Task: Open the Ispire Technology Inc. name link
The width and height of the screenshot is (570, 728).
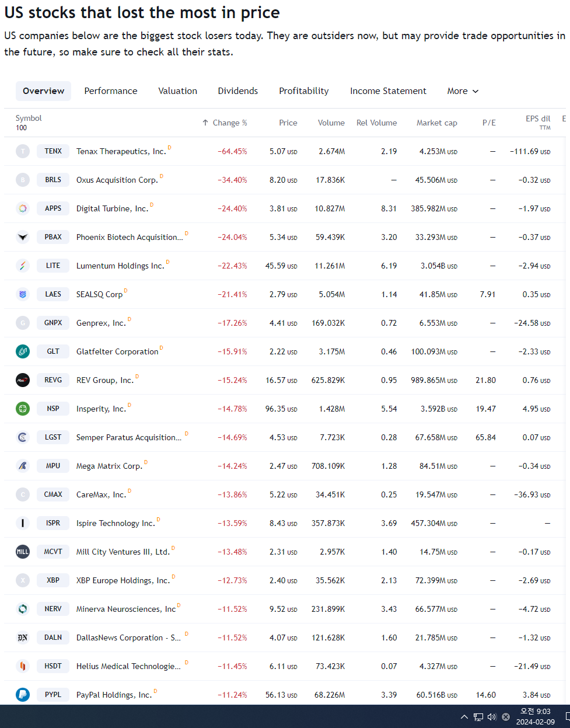Action: 116,523
